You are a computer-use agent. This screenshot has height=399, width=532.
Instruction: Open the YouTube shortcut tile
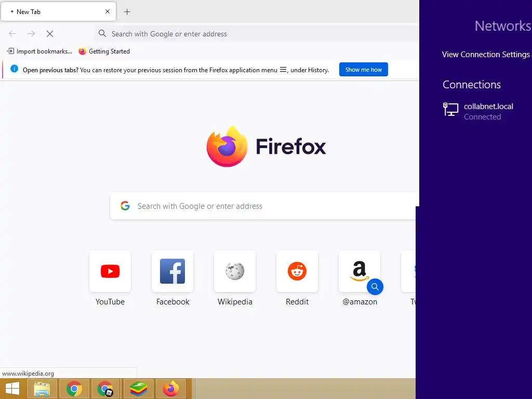click(110, 271)
